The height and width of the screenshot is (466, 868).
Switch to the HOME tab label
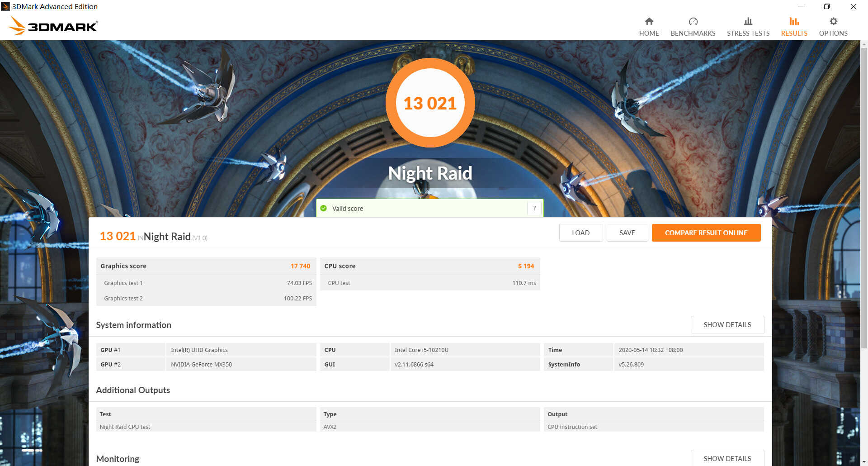649,33
